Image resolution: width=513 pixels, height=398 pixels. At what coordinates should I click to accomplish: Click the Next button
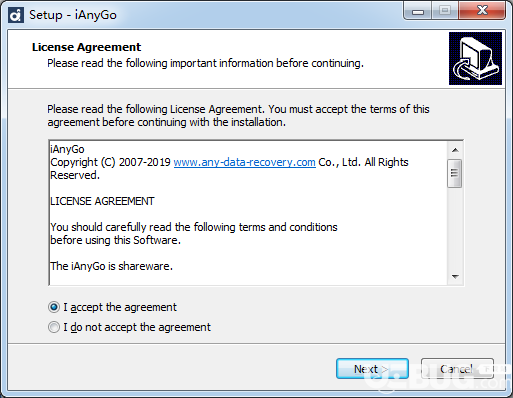tap(372, 369)
